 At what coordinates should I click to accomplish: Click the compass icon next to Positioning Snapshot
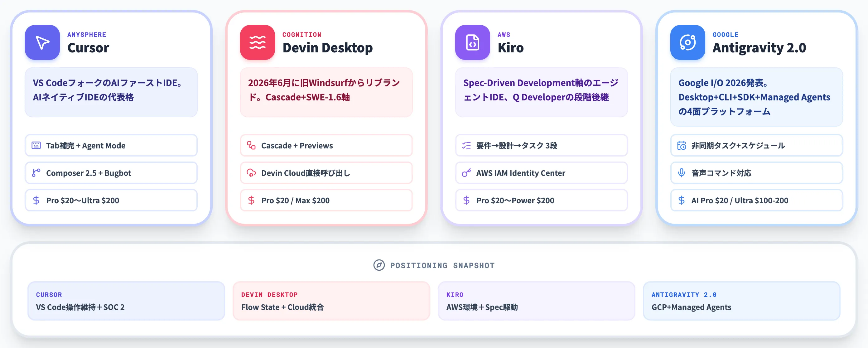click(379, 265)
